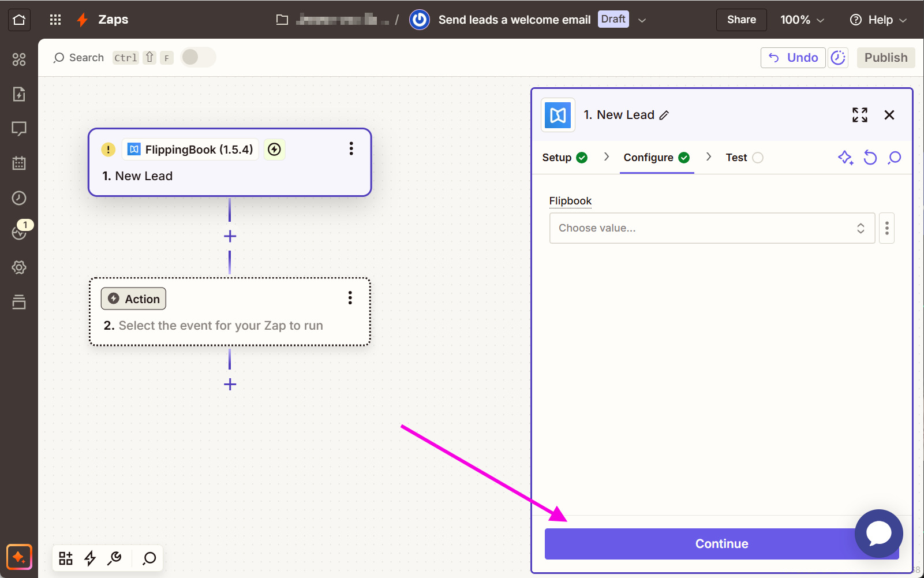Click the AI sparkle icon in the panel

pyautogui.click(x=846, y=158)
